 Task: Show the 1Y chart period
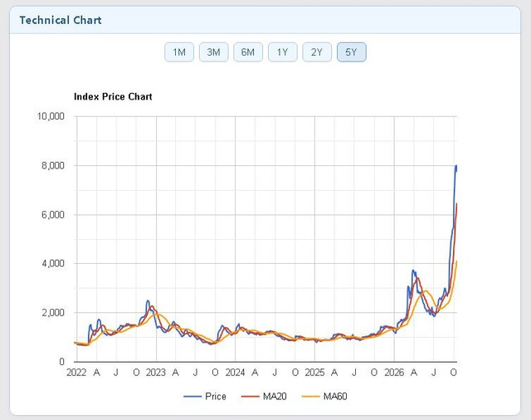[x=282, y=52]
